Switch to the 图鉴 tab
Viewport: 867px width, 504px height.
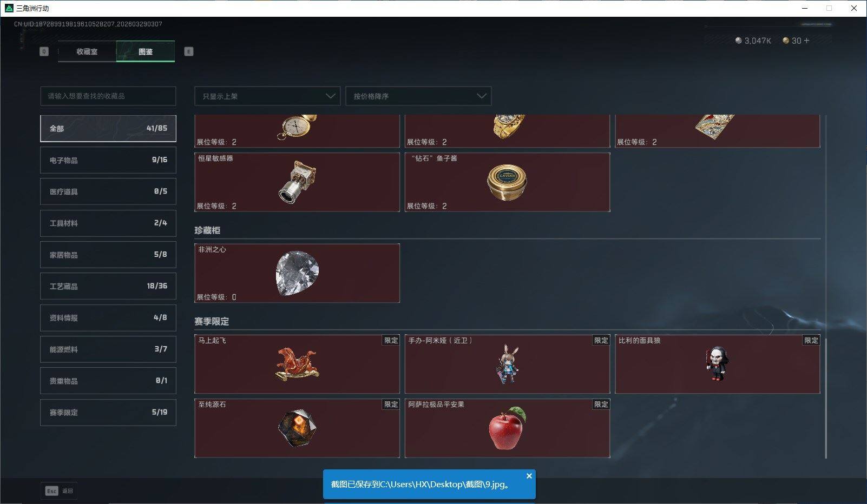146,51
